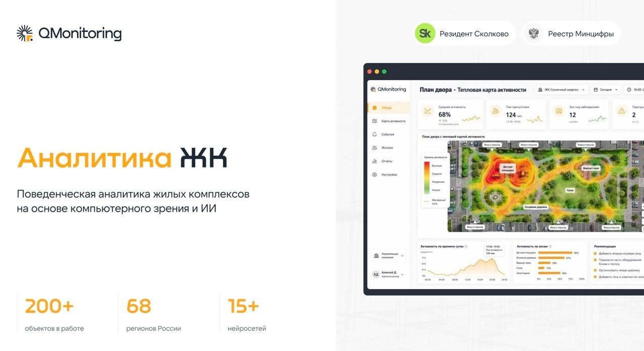The width and height of the screenshot is (644, 351).
Task: Click the 68% average activity value
Action: coord(444,115)
